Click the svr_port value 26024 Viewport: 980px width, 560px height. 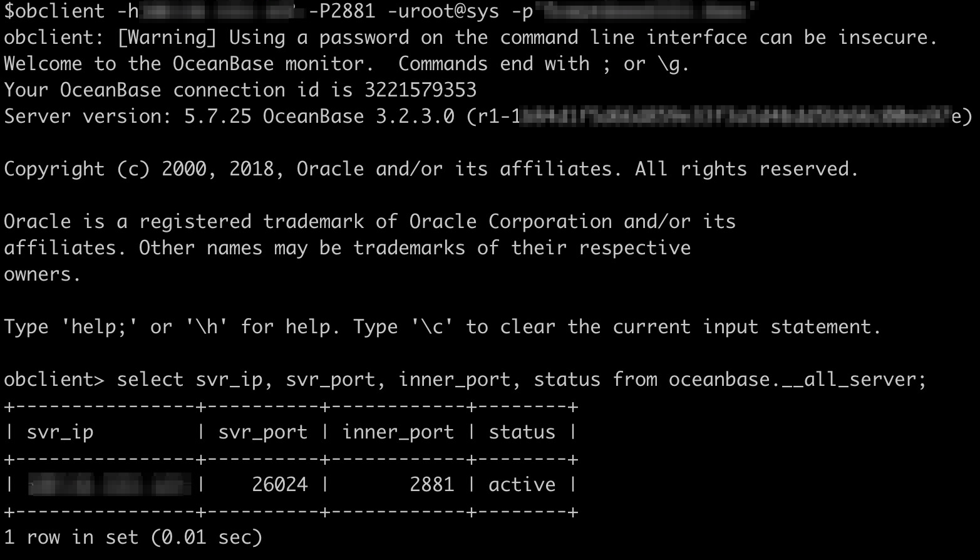(x=279, y=485)
